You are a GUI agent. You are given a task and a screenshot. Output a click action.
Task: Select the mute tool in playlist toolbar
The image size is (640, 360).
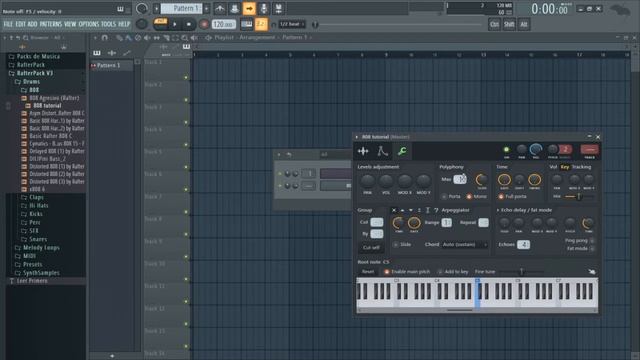tap(147, 38)
